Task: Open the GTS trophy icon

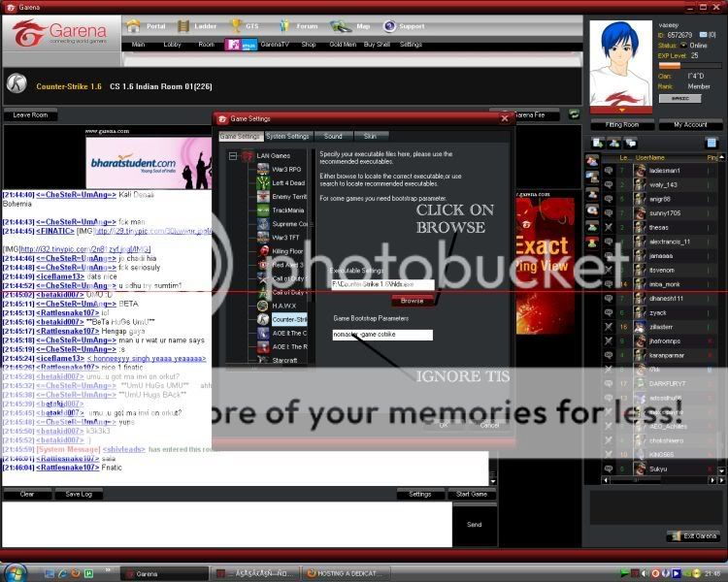Action: pyautogui.click(x=236, y=26)
